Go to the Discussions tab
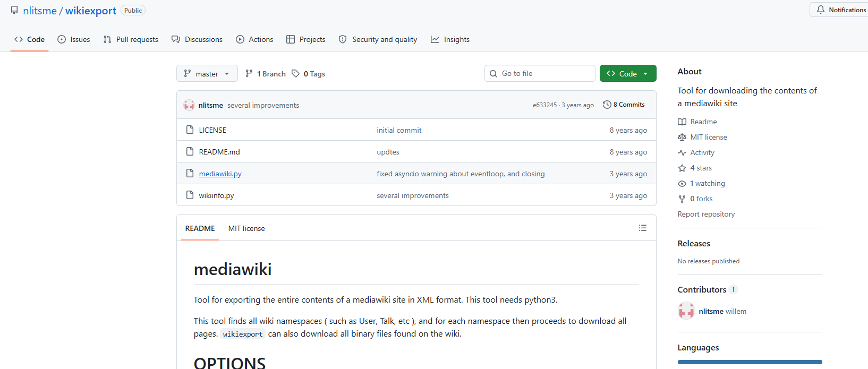This screenshot has width=868, height=369. (x=197, y=39)
